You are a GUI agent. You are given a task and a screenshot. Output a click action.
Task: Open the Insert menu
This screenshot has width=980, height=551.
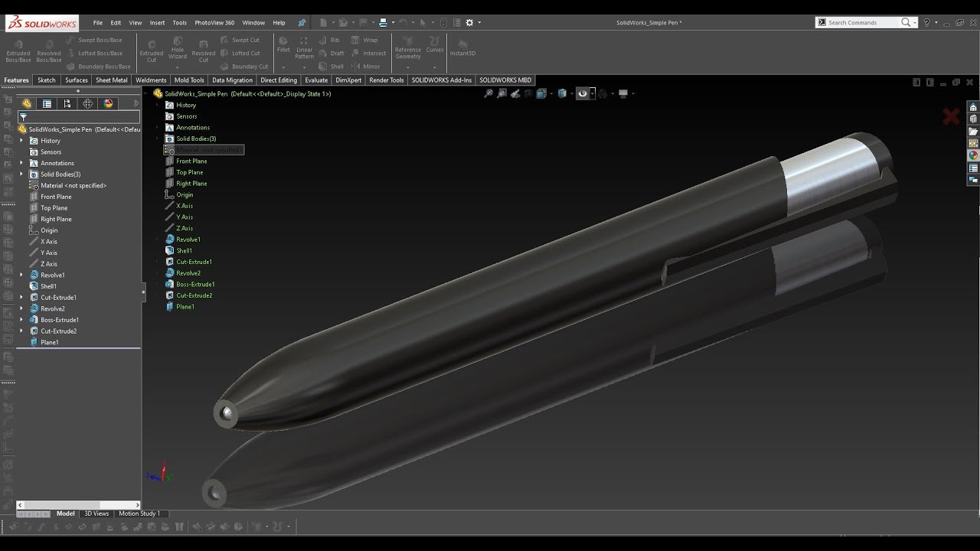tap(157, 23)
